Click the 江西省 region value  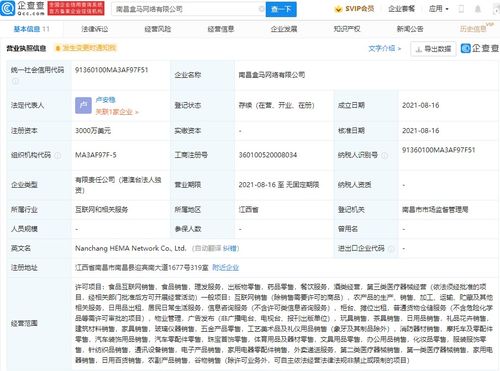pos(249,210)
